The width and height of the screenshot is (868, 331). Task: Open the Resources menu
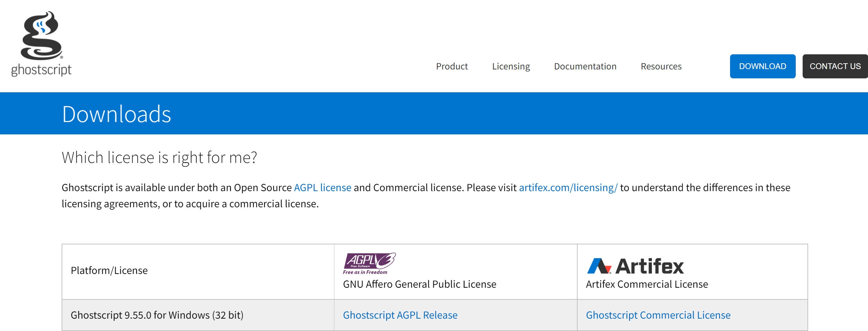click(x=661, y=66)
